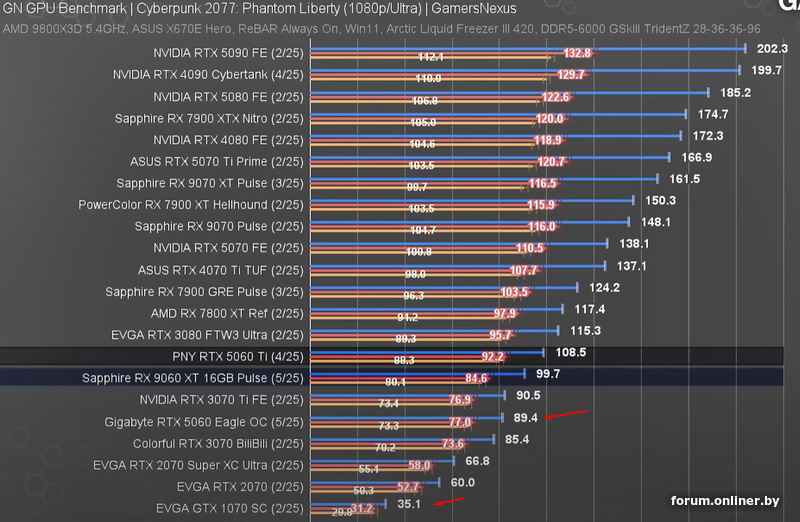The image size is (800, 522).
Task: Click the 'ASUS RTX 4070 Ti TUF (2/25)' label
Action: pos(220,270)
